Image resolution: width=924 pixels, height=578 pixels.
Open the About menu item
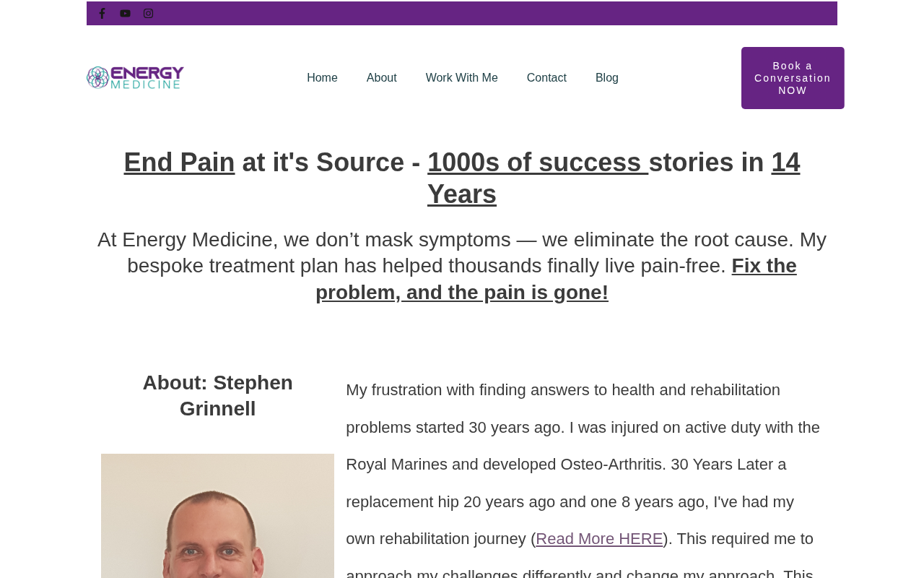click(381, 78)
